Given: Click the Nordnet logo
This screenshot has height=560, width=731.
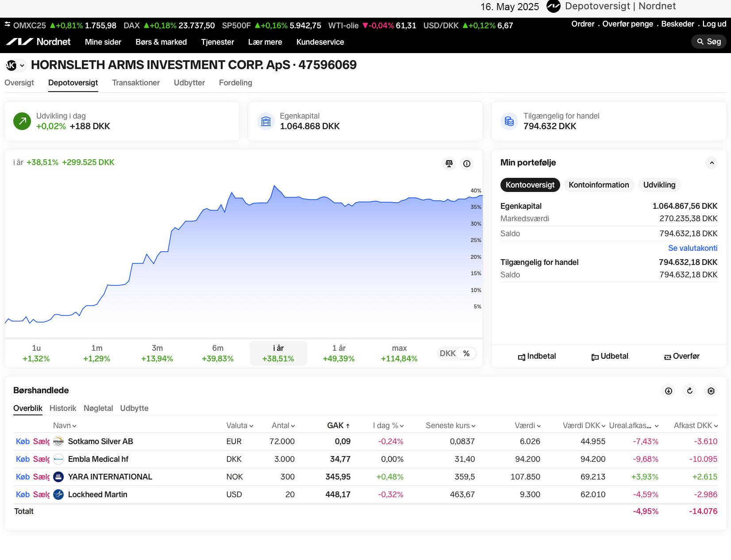Looking at the screenshot, I should (x=38, y=42).
